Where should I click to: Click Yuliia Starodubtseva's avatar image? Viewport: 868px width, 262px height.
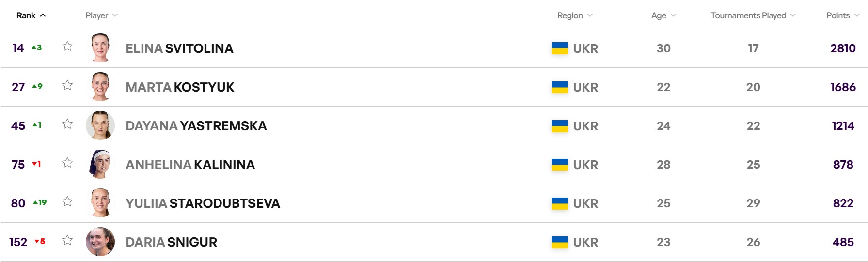[x=100, y=203]
